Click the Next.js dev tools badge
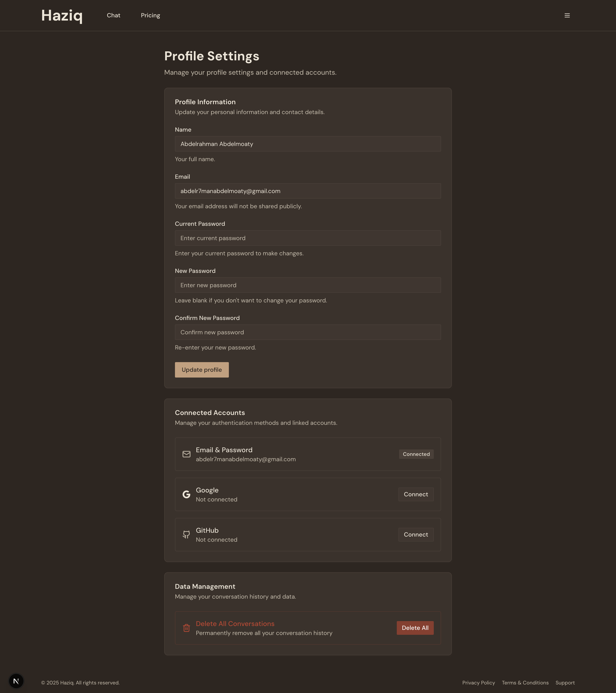 coord(16,681)
